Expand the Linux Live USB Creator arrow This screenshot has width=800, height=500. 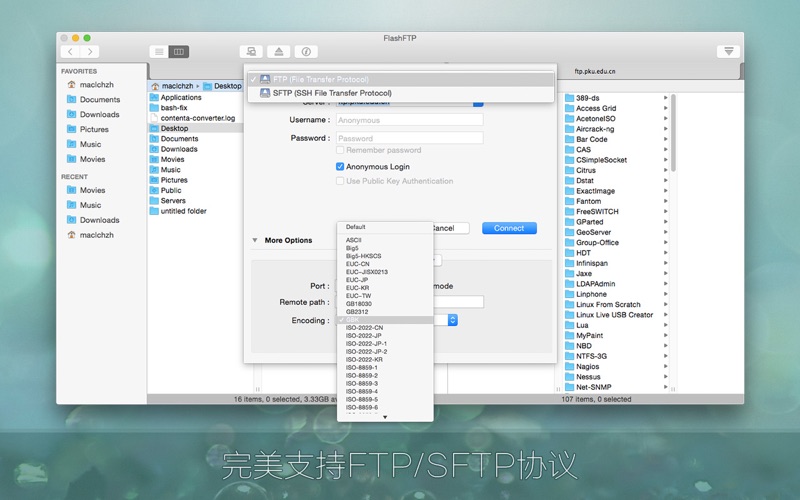(x=665, y=315)
